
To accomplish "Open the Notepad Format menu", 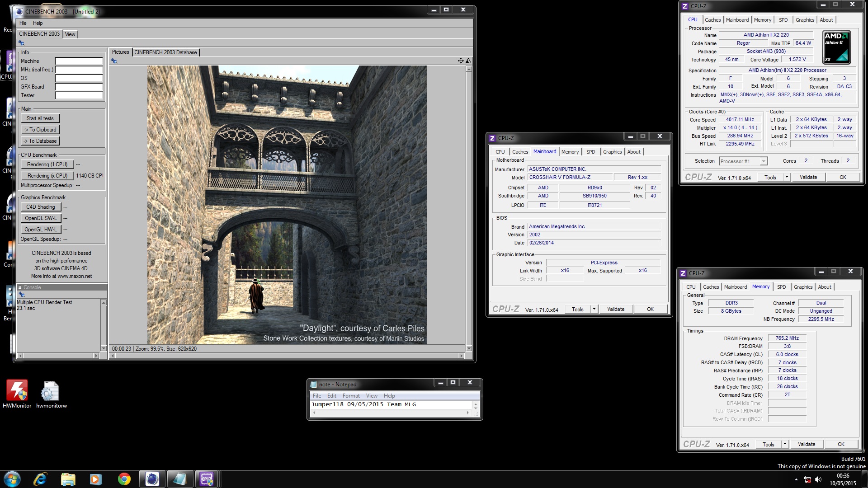I will coord(351,396).
